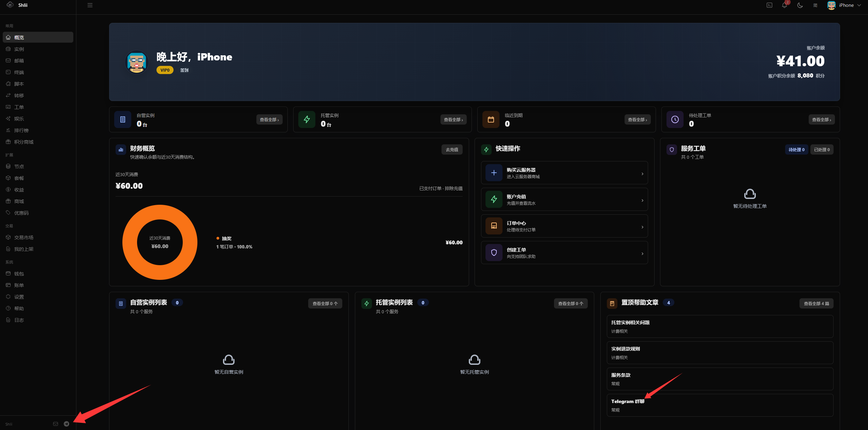Screen dimensions: 868x430
Task: Expand the 订单中心 row chevron
Action: pyautogui.click(x=642, y=227)
